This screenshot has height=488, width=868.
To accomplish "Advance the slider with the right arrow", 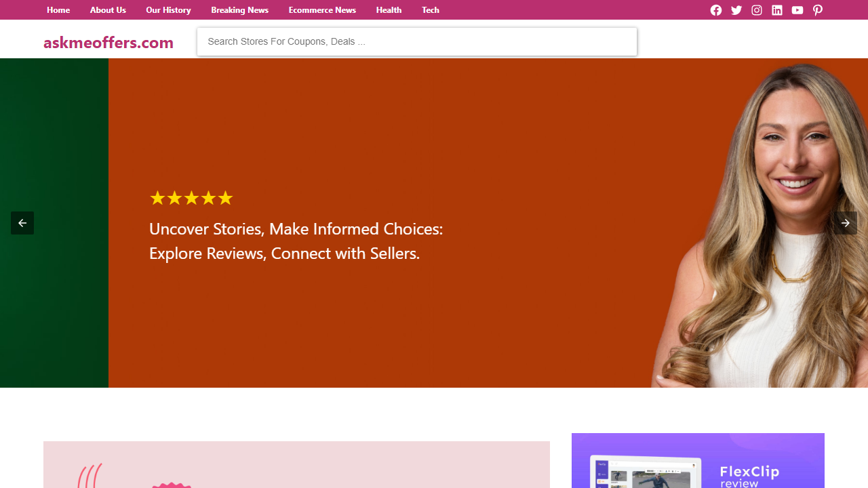I will tap(846, 222).
